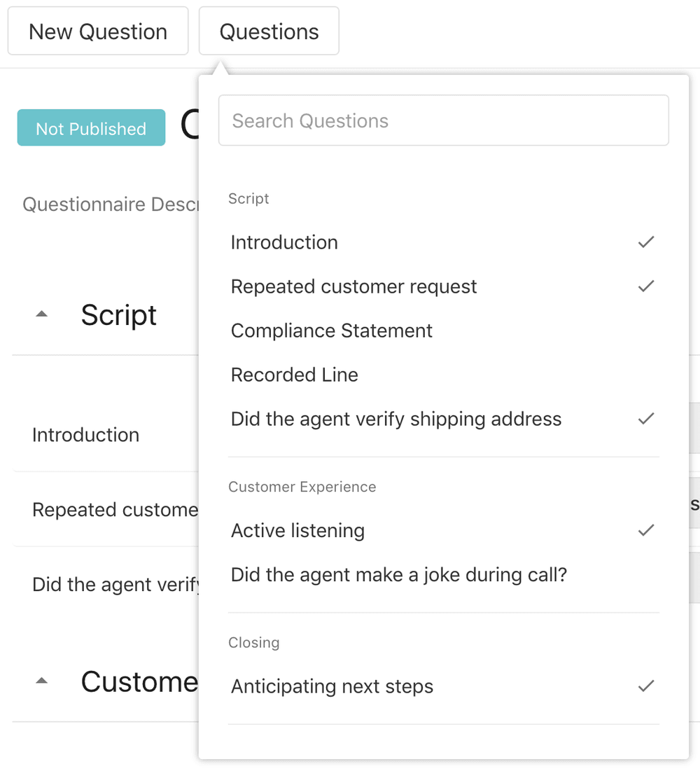This screenshot has height=769, width=700.
Task: Click the collapse arrow beside Customer heading
Action: coord(41,679)
